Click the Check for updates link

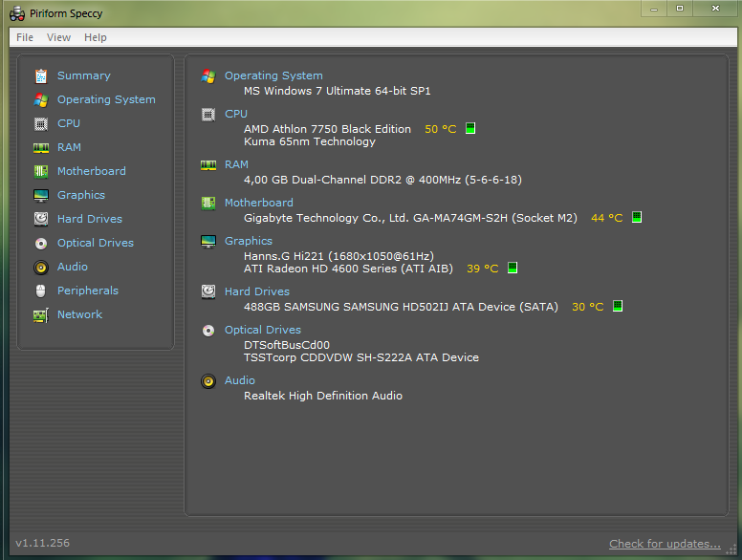[665, 544]
